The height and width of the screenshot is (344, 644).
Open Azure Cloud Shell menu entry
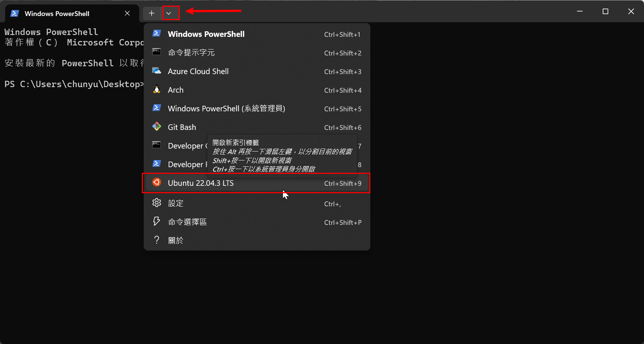click(x=198, y=71)
